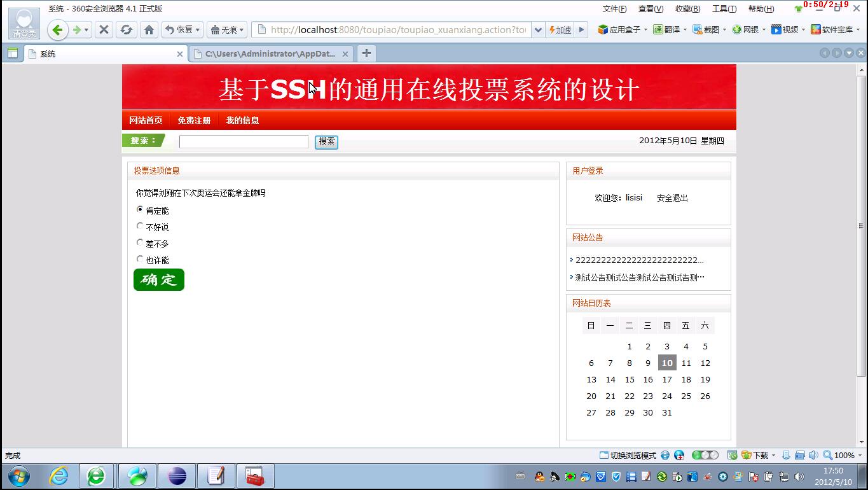Go to browser home page icon

[x=149, y=29]
